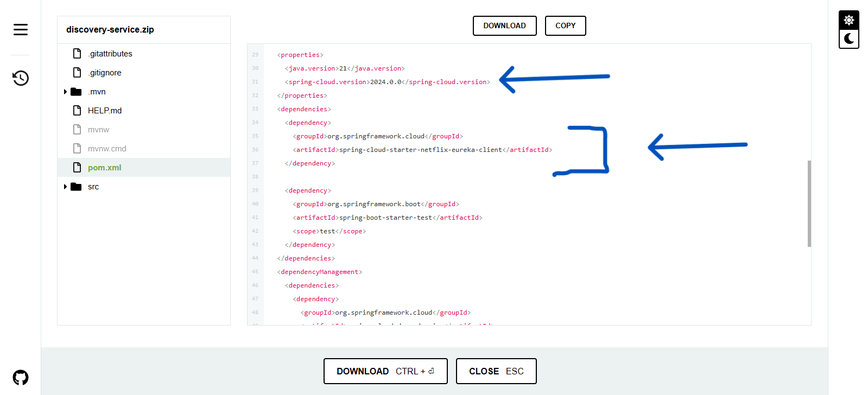This screenshot has height=395, width=868.
Task: Click the code viewer vertical scrollbar
Action: pyautogui.click(x=809, y=203)
